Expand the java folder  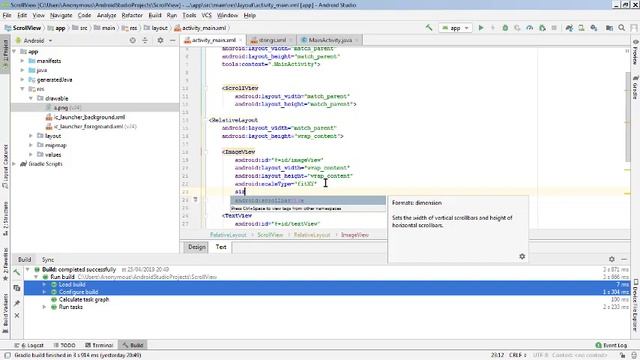[x=22, y=70]
